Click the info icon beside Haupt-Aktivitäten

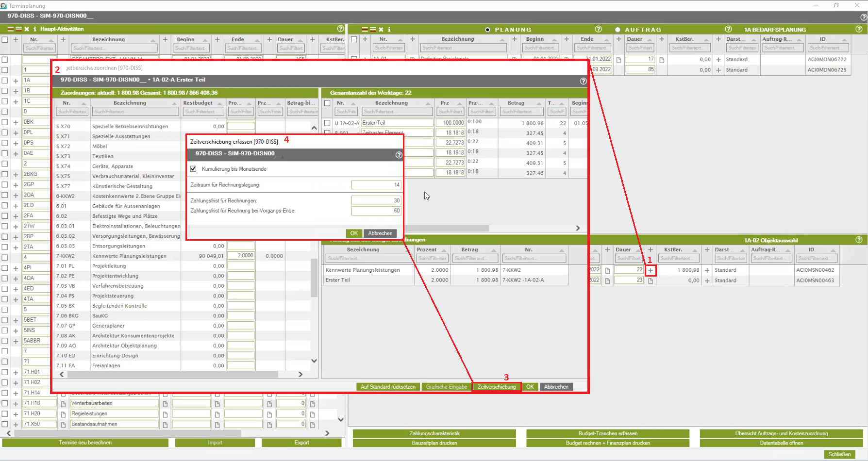34,29
